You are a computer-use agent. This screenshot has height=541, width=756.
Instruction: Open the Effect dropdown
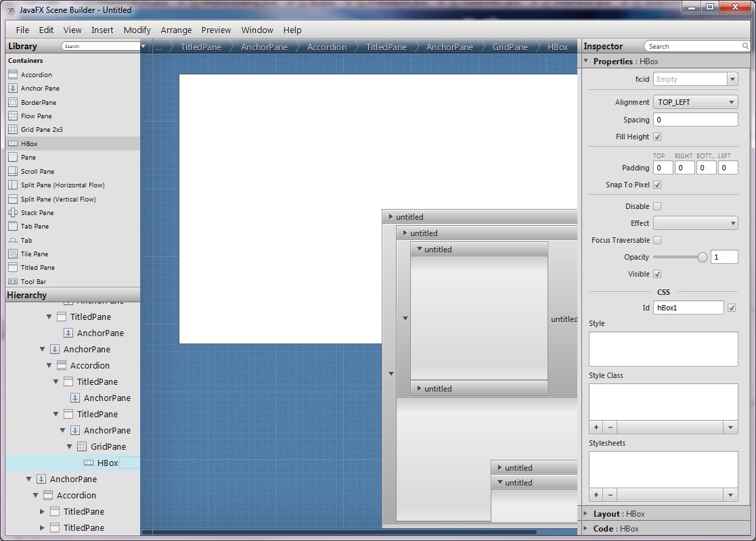(695, 223)
